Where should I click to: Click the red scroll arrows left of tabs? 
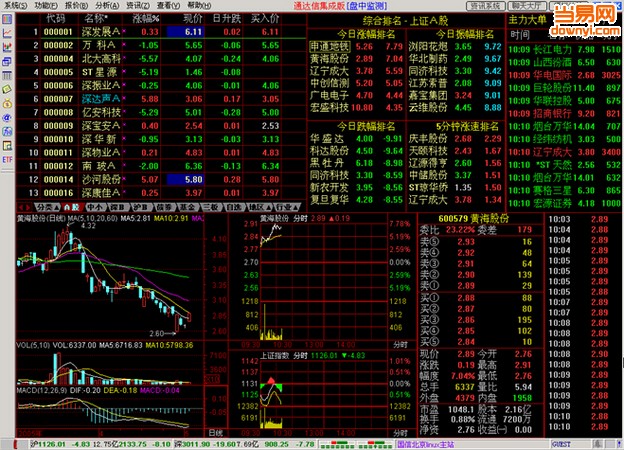point(22,207)
